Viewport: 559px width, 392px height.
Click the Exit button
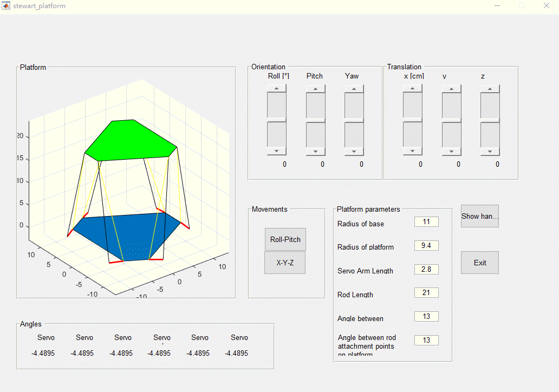[480, 263]
